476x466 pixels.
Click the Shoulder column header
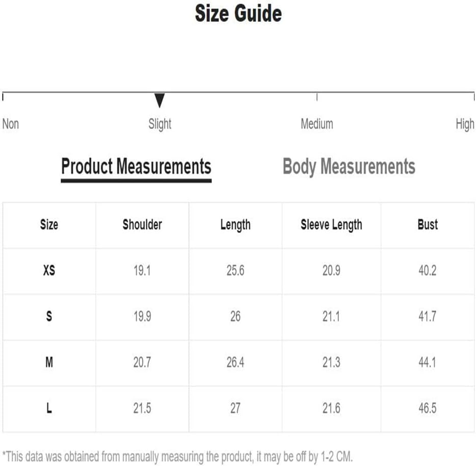[142, 225]
